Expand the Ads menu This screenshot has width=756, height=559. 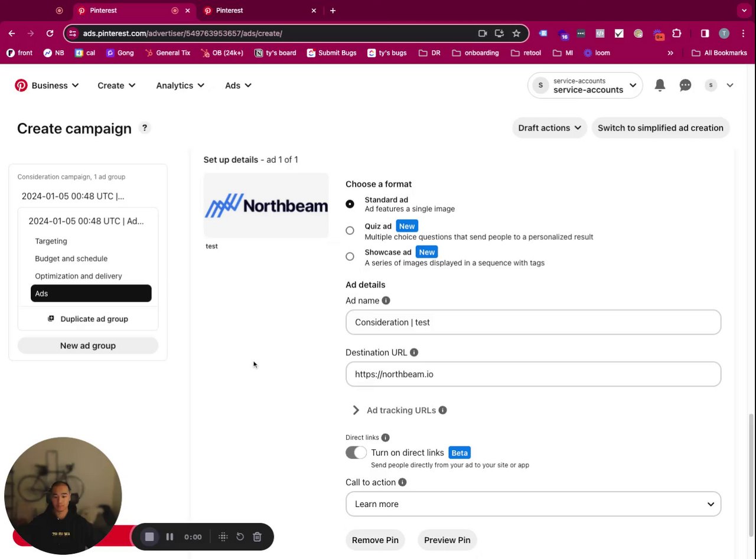tap(238, 86)
